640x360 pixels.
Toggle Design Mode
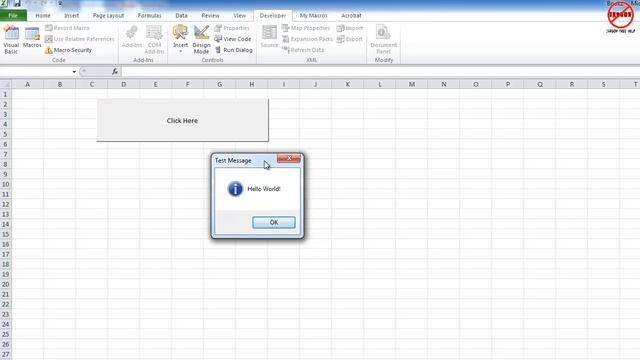pyautogui.click(x=201, y=39)
